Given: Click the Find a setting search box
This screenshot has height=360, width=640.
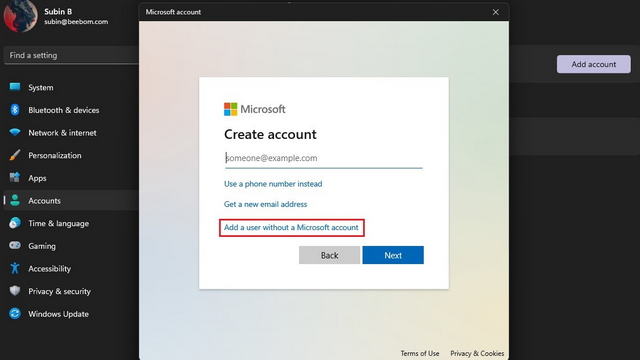Looking at the screenshot, I should point(71,55).
